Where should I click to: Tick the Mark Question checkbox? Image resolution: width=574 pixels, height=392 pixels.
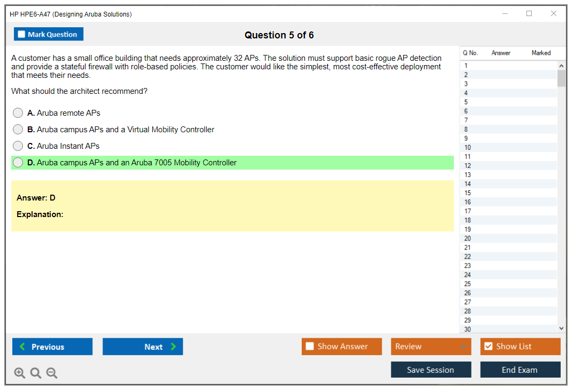point(22,34)
